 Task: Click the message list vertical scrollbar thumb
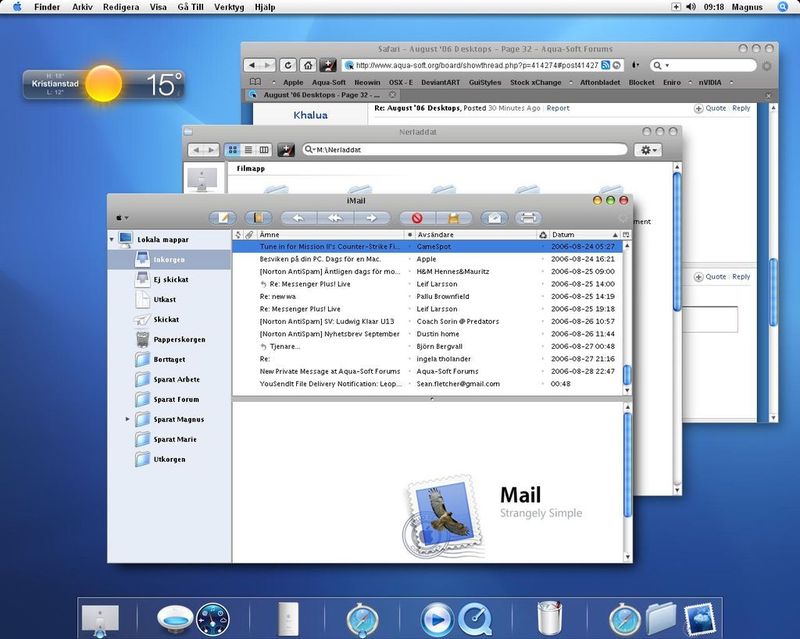tap(627, 375)
